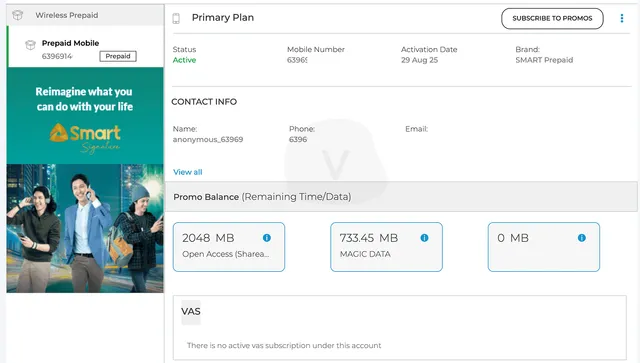Click the photo of three people
This screenshot has width=640, height=363.
pyautogui.click(x=85, y=228)
